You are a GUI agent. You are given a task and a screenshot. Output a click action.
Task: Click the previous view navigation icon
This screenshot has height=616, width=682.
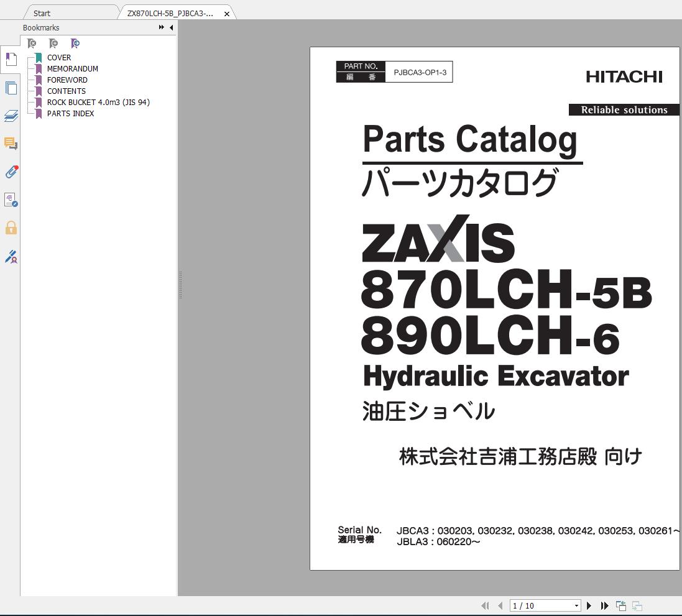click(x=621, y=605)
